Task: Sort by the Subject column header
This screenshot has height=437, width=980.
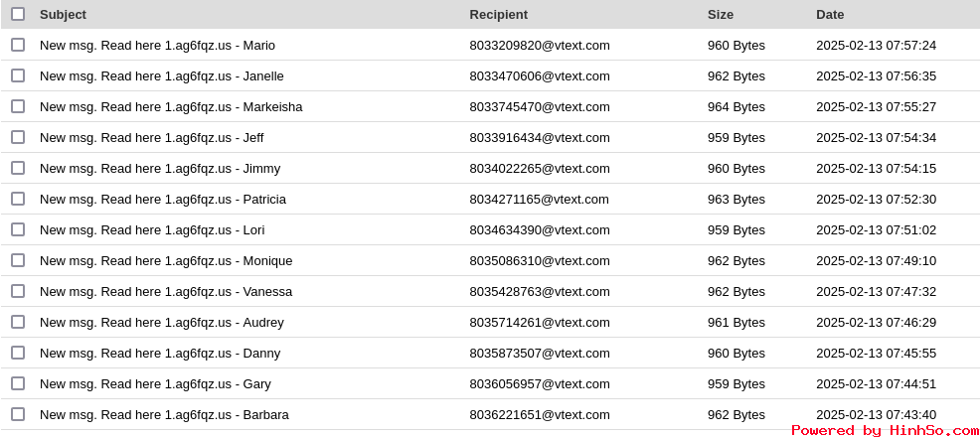Action: pos(63,14)
